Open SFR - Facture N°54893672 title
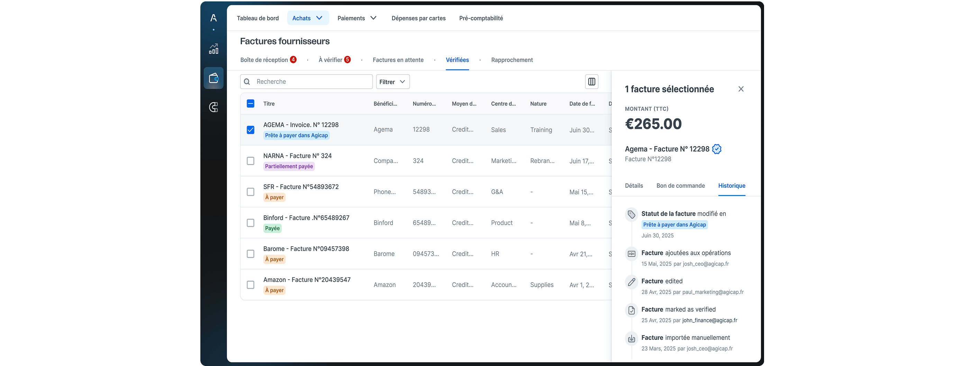The width and height of the screenshot is (980, 366). [x=301, y=187]
